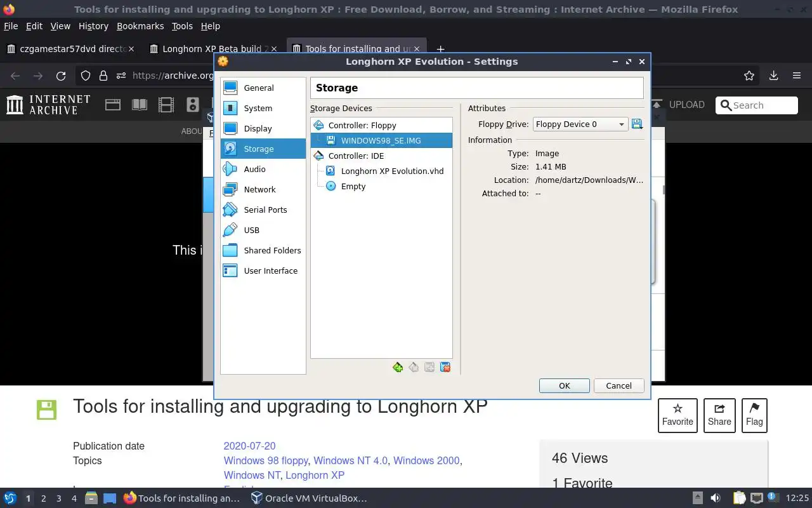Switch to workspace 3 in taskbar
This screenshot has height=508, width=812.
click(x=58, y=498)
